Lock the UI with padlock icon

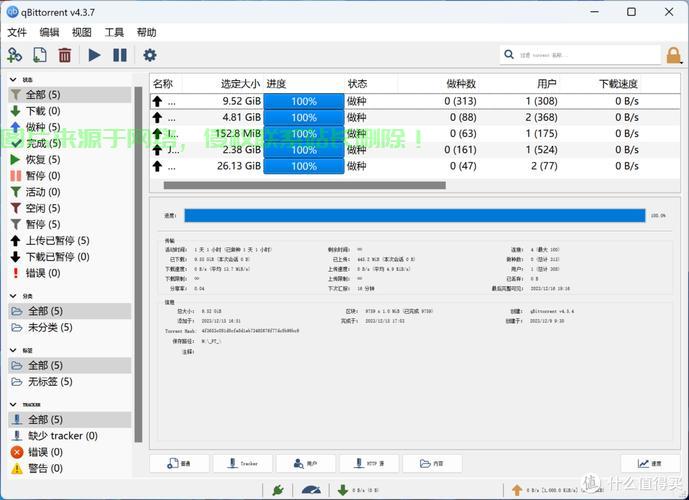(x=673, y=56)
